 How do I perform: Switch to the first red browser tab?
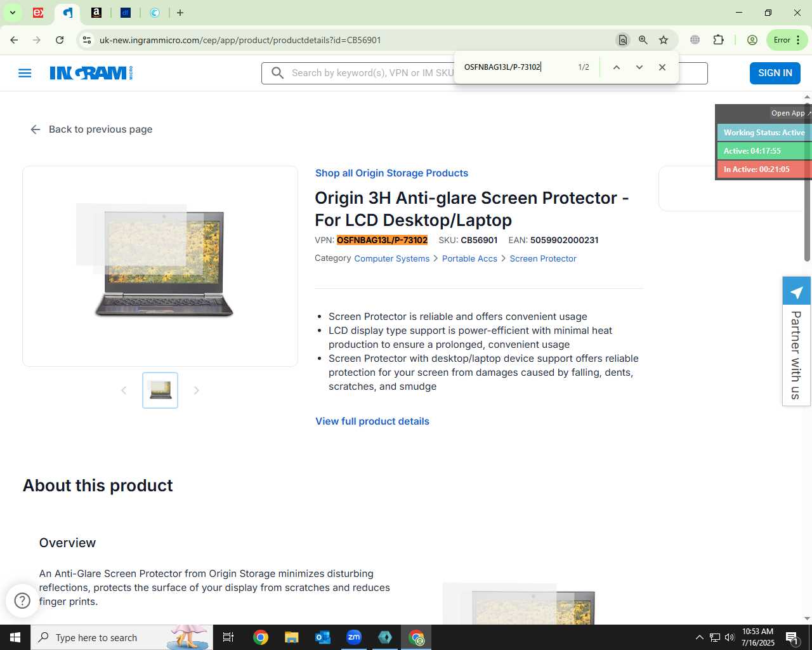(38, 13)
